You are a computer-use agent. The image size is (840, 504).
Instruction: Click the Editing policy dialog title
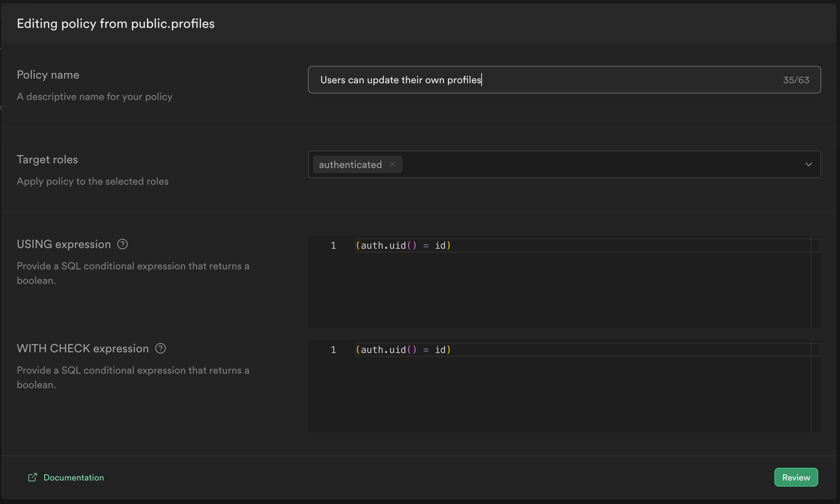coord(116,24)
